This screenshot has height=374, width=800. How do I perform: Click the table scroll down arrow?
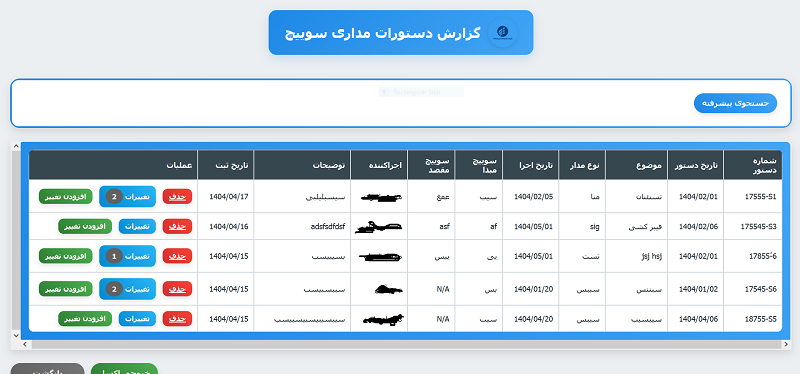tap(15, 335)
